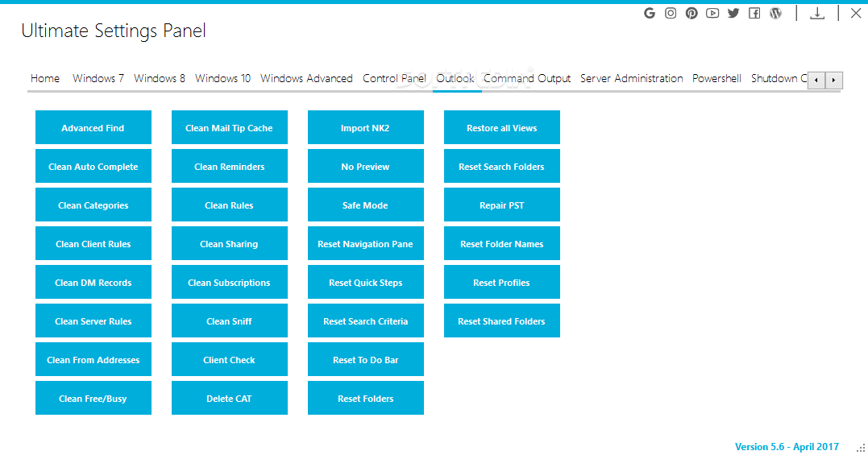Click Reset Search Criteria button
Screen dimensions: 868x455
coord(365,321)
